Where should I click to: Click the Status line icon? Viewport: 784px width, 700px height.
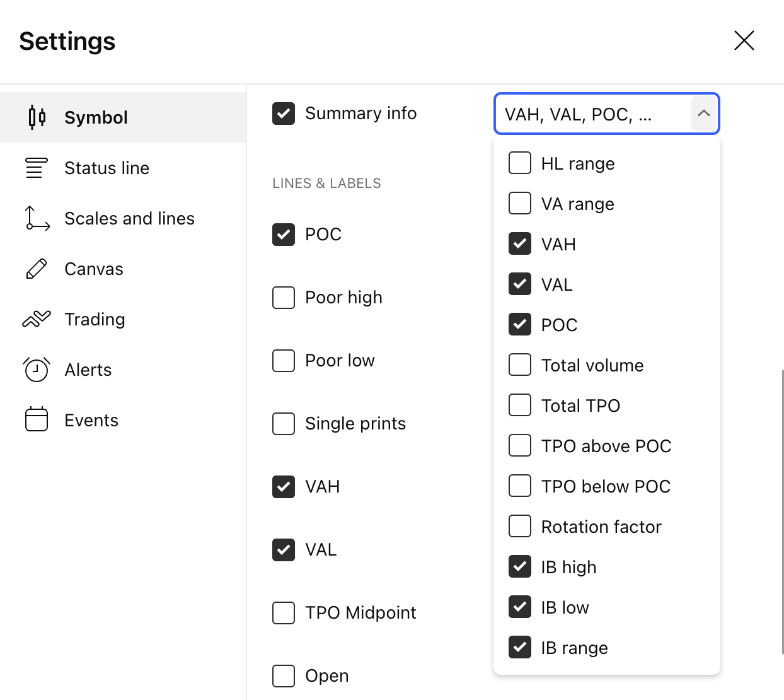click(x=37, y=168)
